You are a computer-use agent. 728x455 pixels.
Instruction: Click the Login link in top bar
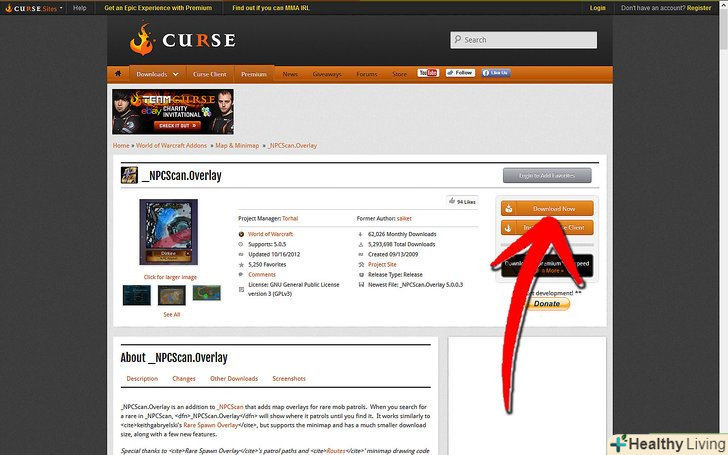[x=598, y=8]
